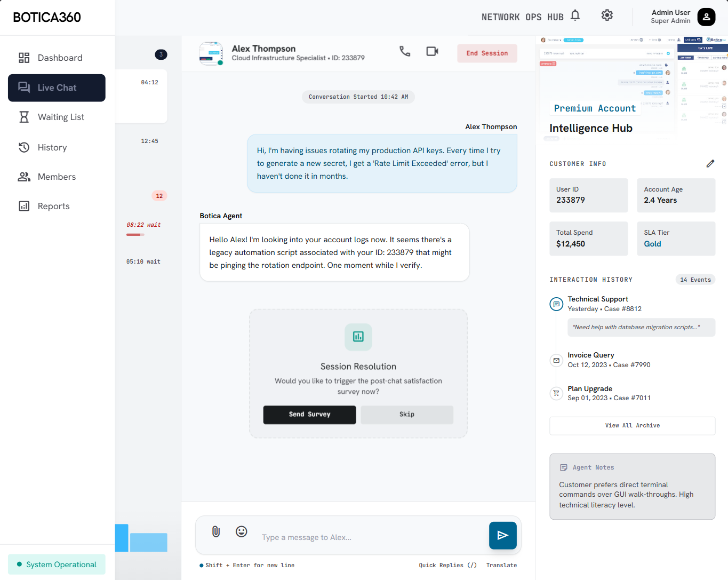Edit customer info with pencil icon
The width and height of the screenshot is (728, 580).
pyautogui.click(x=710, y=164)
